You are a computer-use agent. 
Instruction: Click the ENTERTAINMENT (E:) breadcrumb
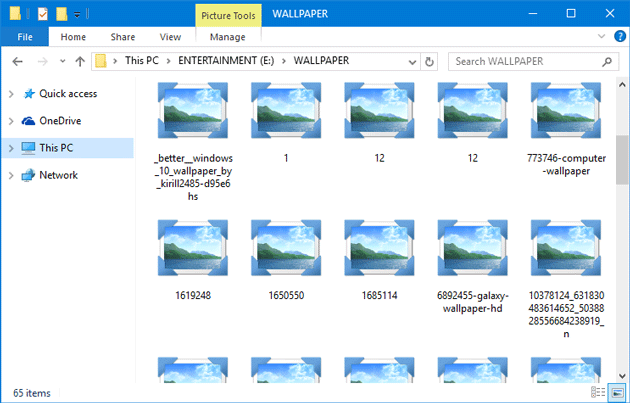click(226, 61)
